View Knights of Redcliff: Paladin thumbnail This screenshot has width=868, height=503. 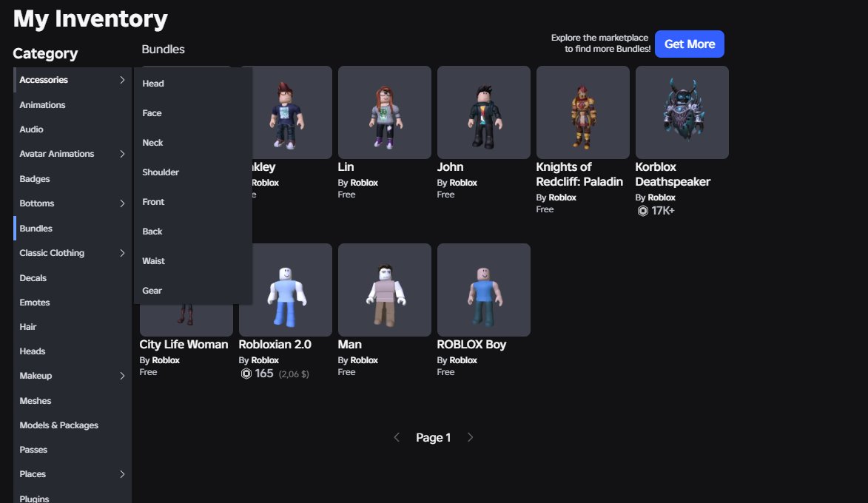583,112
